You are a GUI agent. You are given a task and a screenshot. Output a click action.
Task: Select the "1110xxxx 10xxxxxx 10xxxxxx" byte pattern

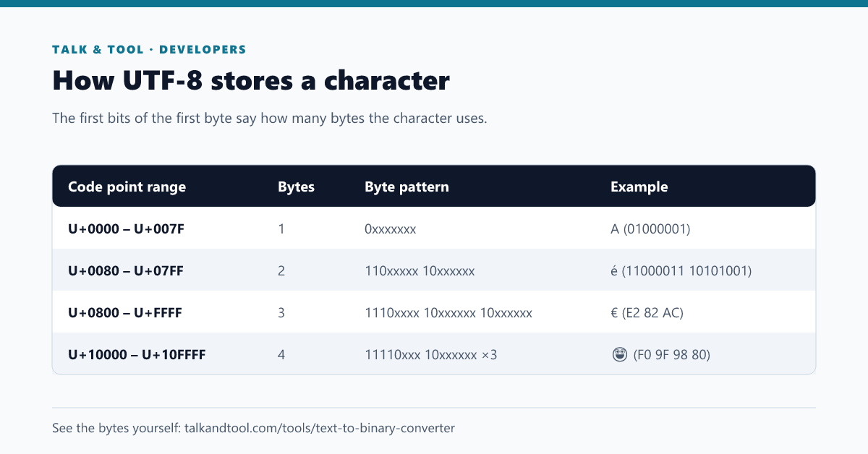pos(448,313)
